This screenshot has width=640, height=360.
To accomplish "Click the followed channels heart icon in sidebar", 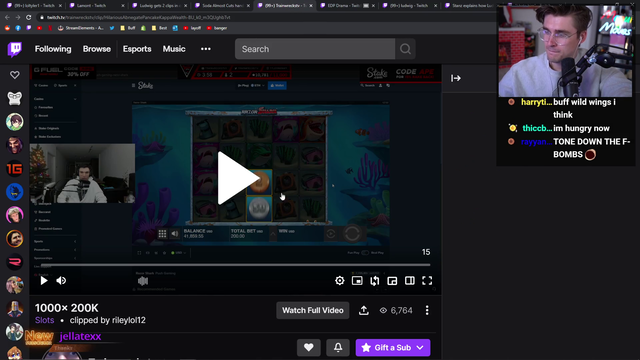I will pyautogui.click(x=15, y=75).
